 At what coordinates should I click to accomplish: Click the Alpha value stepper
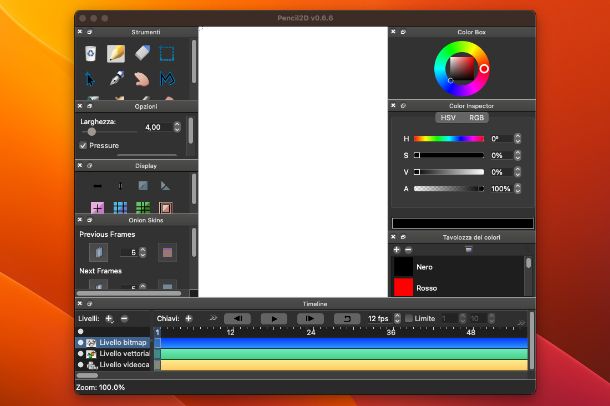(517, 189)
